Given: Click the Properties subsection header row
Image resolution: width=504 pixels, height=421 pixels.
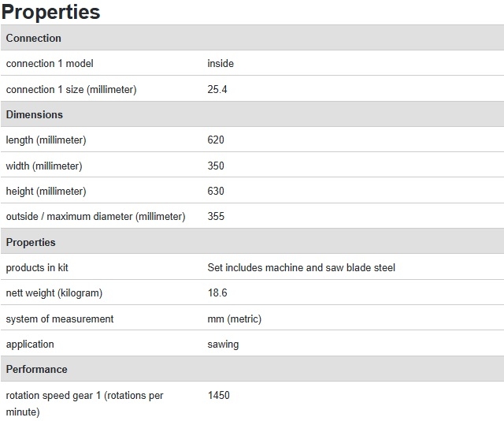Looking at the screenshot, I should tap(252, 242).
